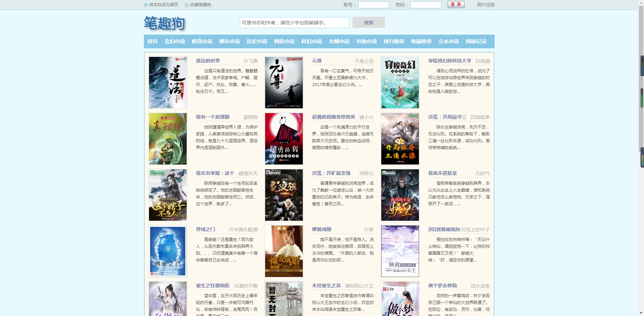This screenshot has width=644, height=316.
Task: Open the 界域之门 title link
Action: pos(206,229)
